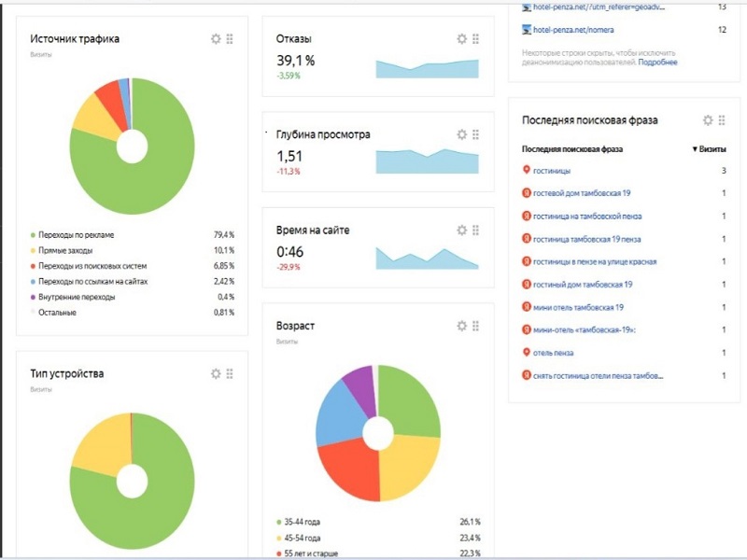747x560 pixels.
Task: Open phrase мини-отель «тамбовская-19»:
Action: pyautogui.click(x=585, y=329)
